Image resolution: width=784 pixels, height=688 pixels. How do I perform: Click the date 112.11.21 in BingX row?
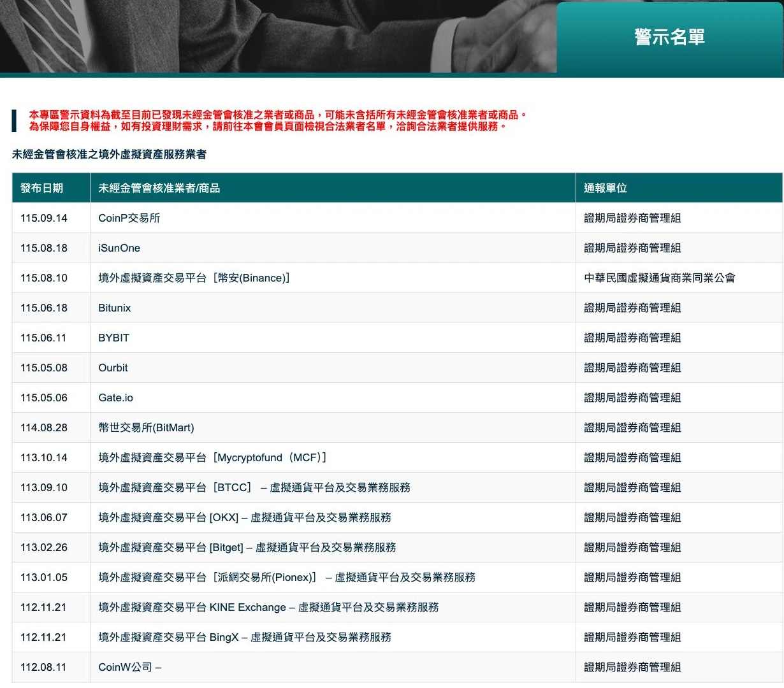pos(43,637)
